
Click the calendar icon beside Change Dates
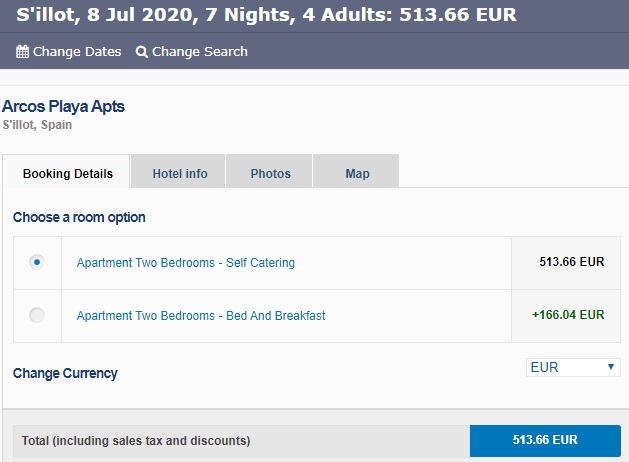[22, 51]
